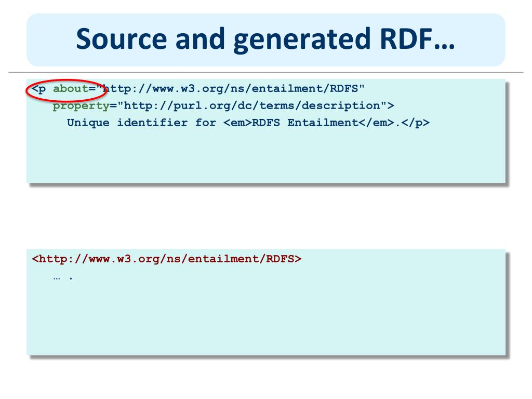Click the text 'Unique identifier for'
This screenshot has width=532, height=399.
pos(141,123)
